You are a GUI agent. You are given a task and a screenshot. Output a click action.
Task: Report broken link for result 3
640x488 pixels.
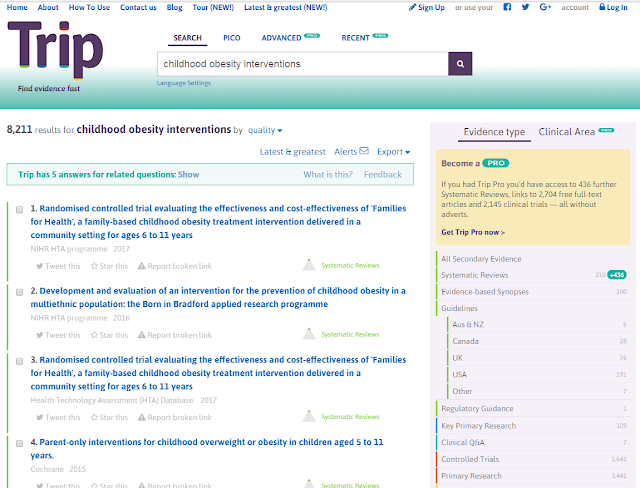point(175,417)
